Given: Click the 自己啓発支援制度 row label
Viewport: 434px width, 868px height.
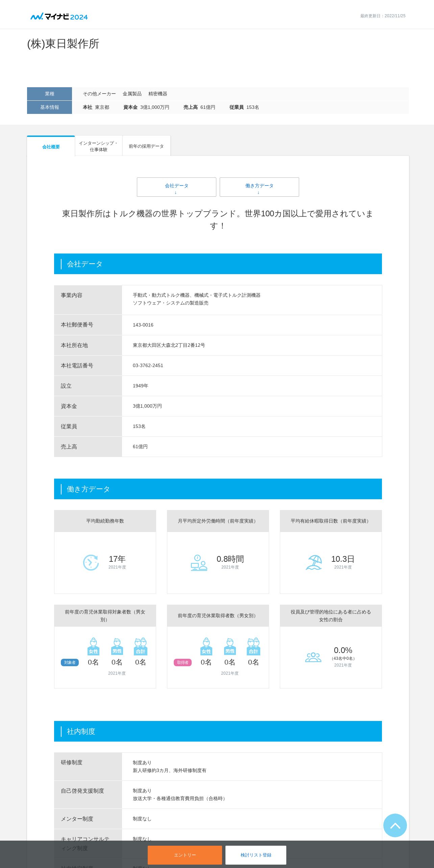Looking at the screenshot, I should [88, 795].
